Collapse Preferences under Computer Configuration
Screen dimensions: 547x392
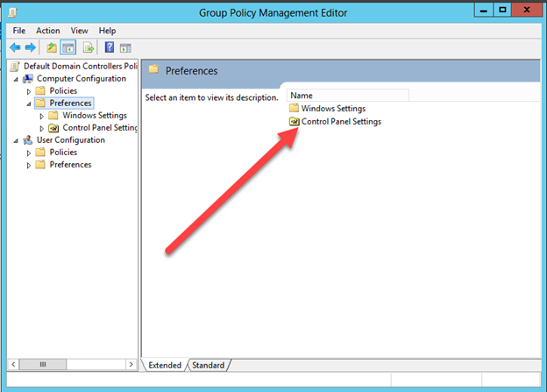[x=29, y=104]
